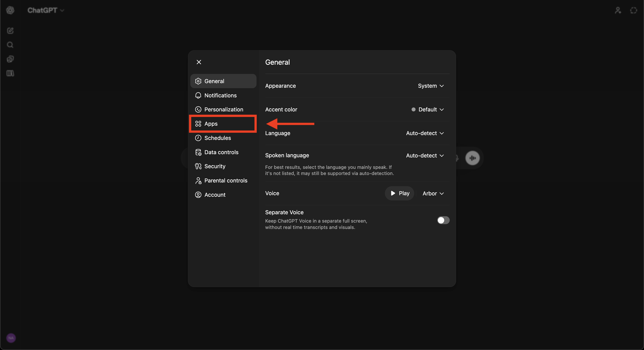Close the settings dialog
This screenshot has width=644, height=350.
click(199, 62)
